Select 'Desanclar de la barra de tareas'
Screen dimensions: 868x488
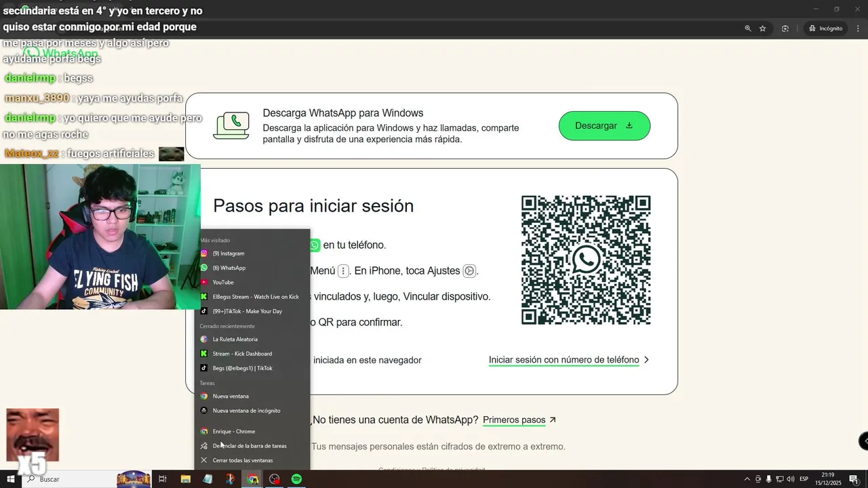tap(252, 446)
